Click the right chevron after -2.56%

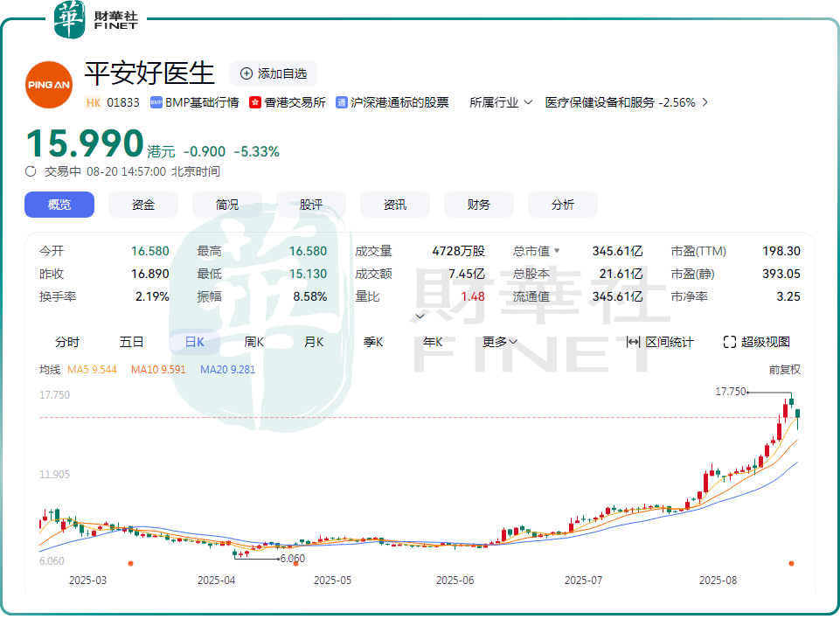click(705, 102)
